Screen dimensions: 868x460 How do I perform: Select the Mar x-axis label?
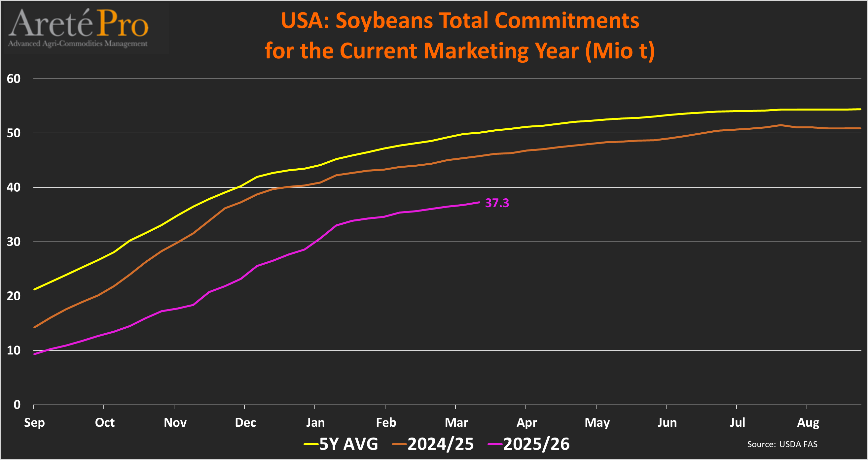tap(456, 423)
